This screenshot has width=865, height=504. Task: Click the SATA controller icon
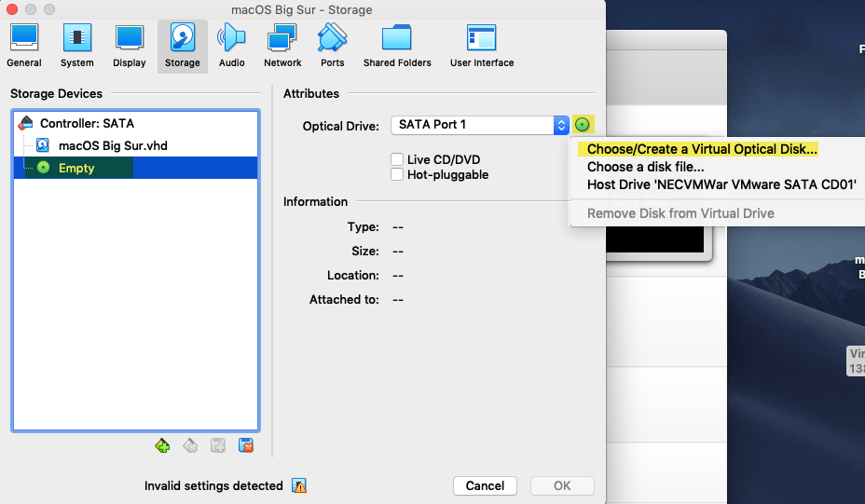tap(25, 123)
